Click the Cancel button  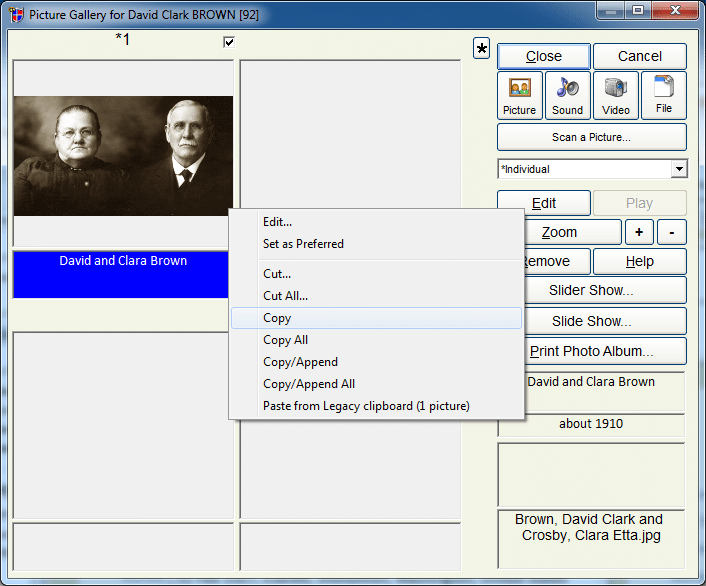point(640,56)
